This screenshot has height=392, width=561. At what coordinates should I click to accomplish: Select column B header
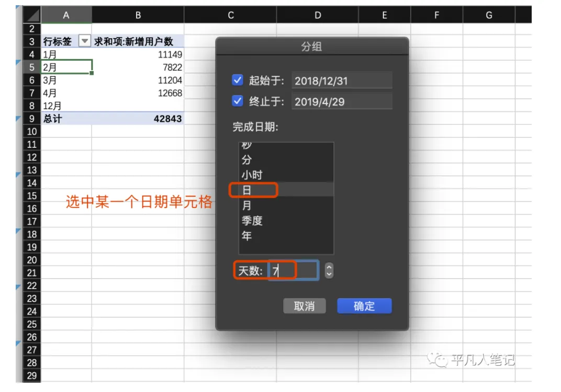coord(138,15)
